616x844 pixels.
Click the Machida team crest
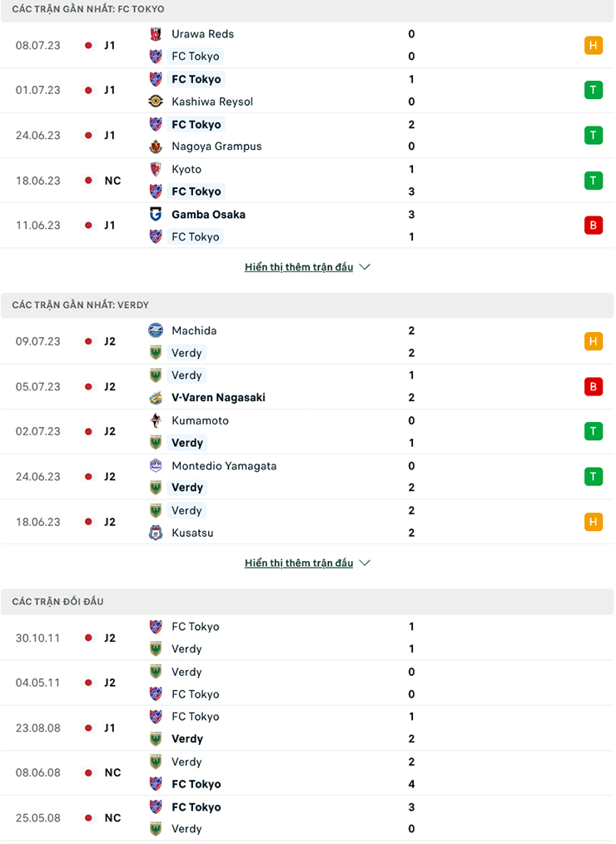pos(156,330)
